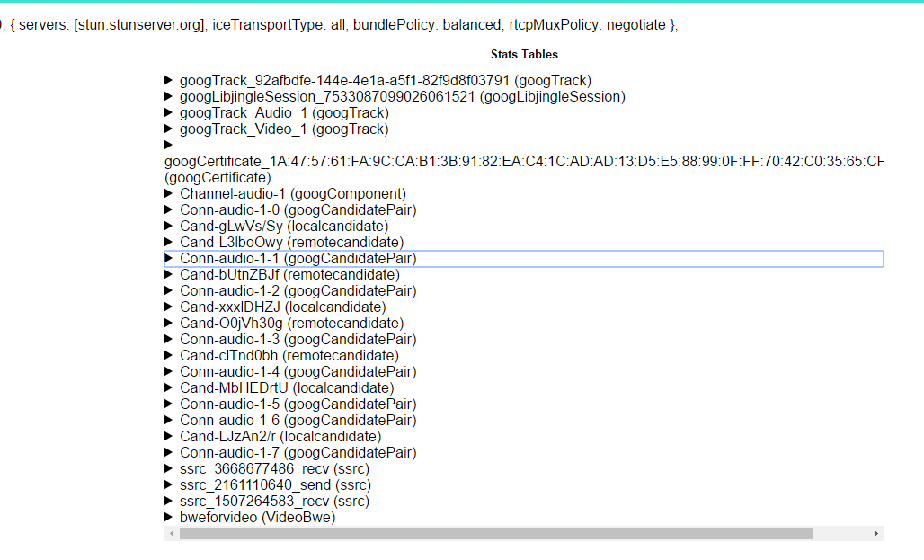Expand Cand-L3lboOwy remote candidate
924x560 pixels.
pos(168,242)
